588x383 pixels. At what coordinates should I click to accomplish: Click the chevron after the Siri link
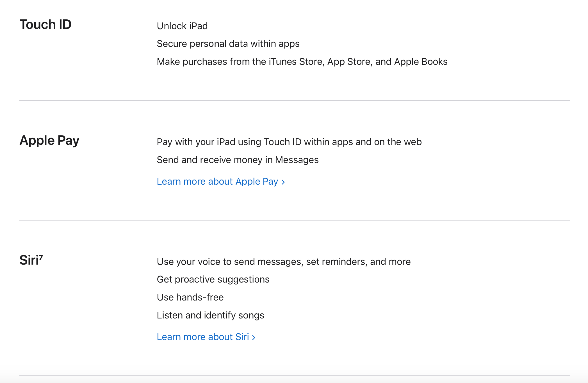pos(254,337)
